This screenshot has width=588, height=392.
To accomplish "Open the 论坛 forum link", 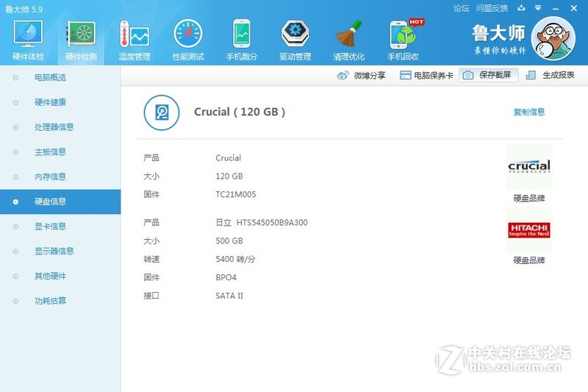I will click(462, 8).
